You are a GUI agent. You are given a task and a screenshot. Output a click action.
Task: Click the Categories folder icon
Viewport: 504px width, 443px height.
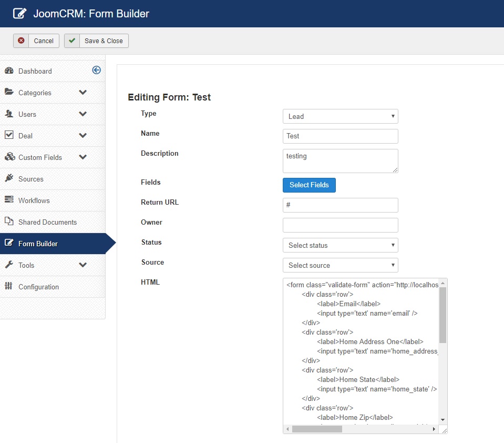(9, 93)
